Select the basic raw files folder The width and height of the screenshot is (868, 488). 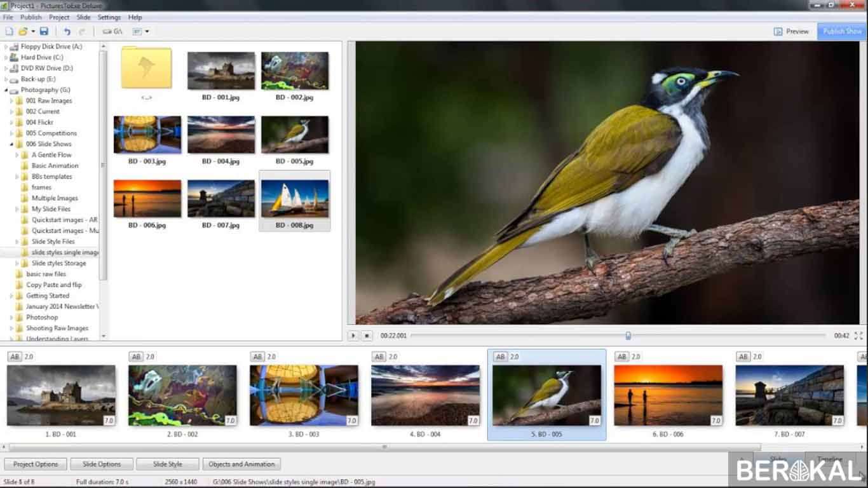tap(46, 274)
